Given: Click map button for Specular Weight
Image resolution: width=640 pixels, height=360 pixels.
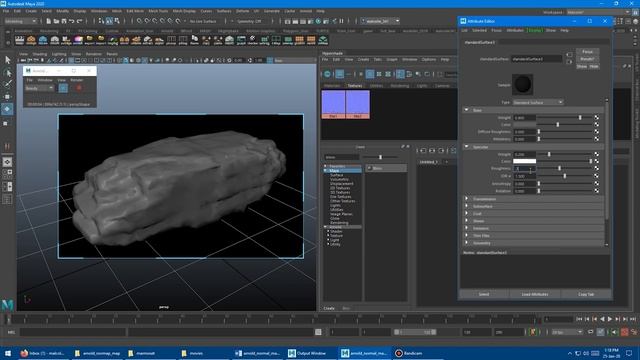Looking at the screenshot, I should [x=596, y=154].
